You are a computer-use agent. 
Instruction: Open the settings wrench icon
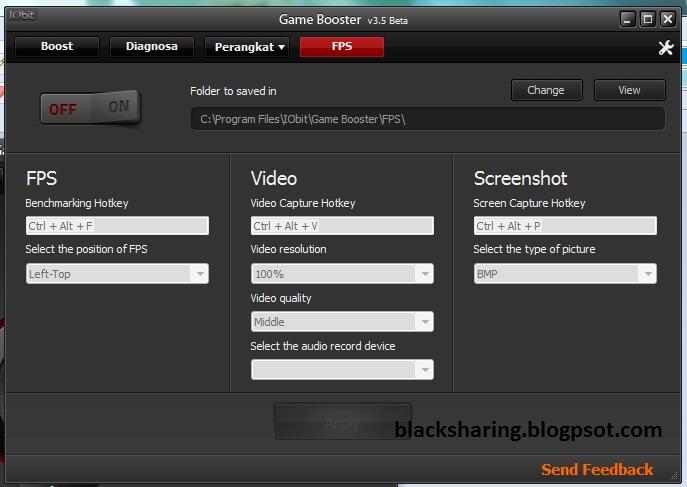[x=666, y=47]
